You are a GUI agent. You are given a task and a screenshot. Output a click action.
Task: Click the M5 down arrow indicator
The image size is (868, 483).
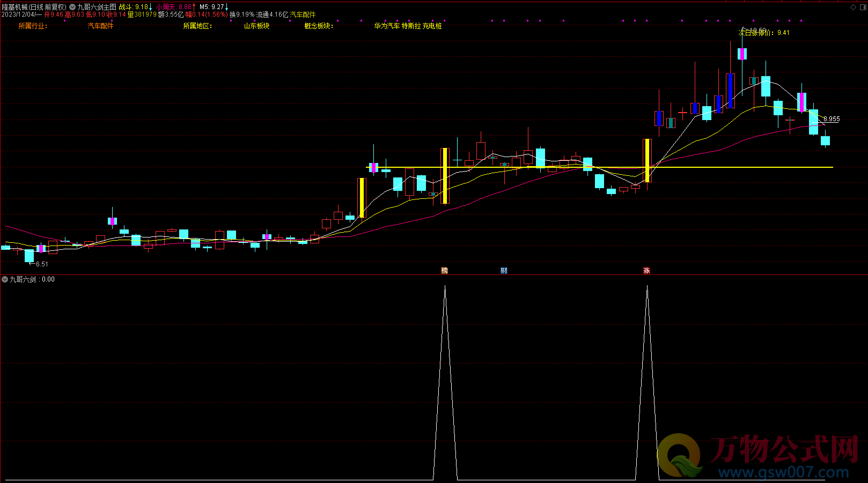227,7
